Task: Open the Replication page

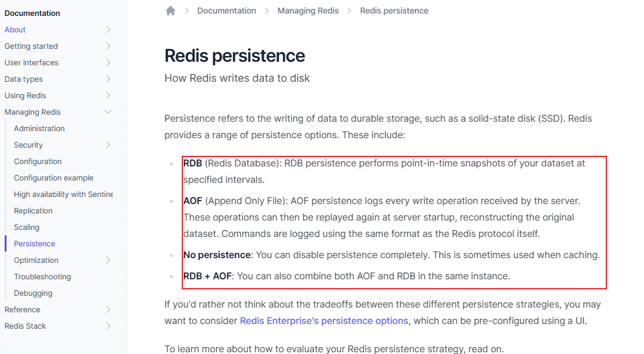Action: click(34, 211)
